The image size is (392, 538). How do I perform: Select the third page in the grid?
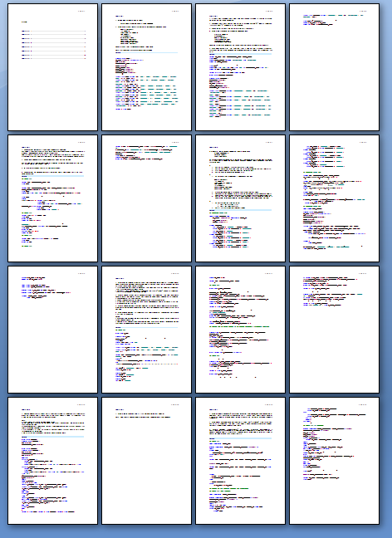240,67
